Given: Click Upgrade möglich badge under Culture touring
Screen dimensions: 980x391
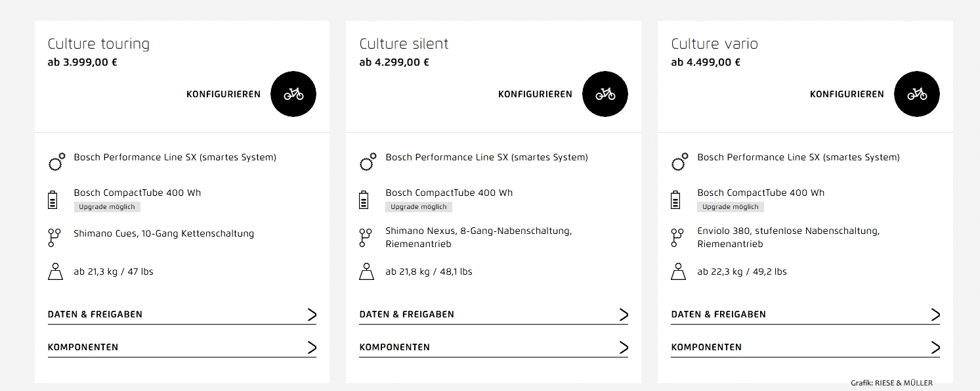Looking at the screenshot, I should tap(107, 207).
